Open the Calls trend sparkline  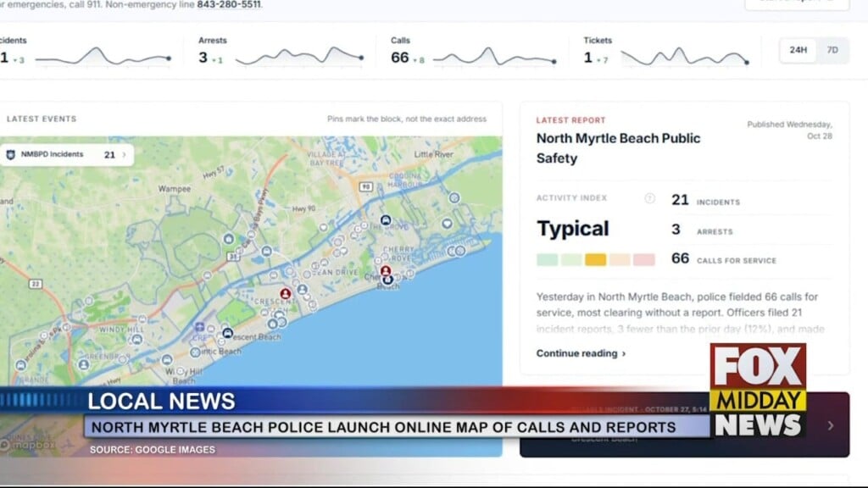[x=494, y=57]
